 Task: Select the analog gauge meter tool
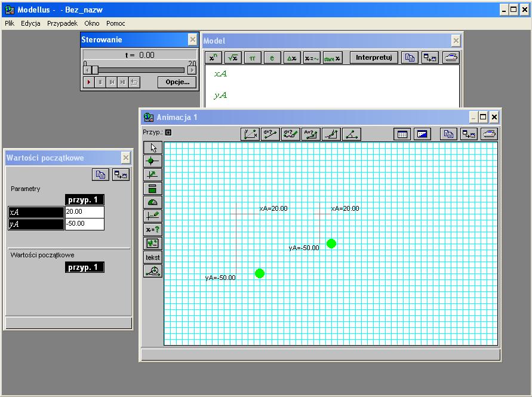pos(153,202)
